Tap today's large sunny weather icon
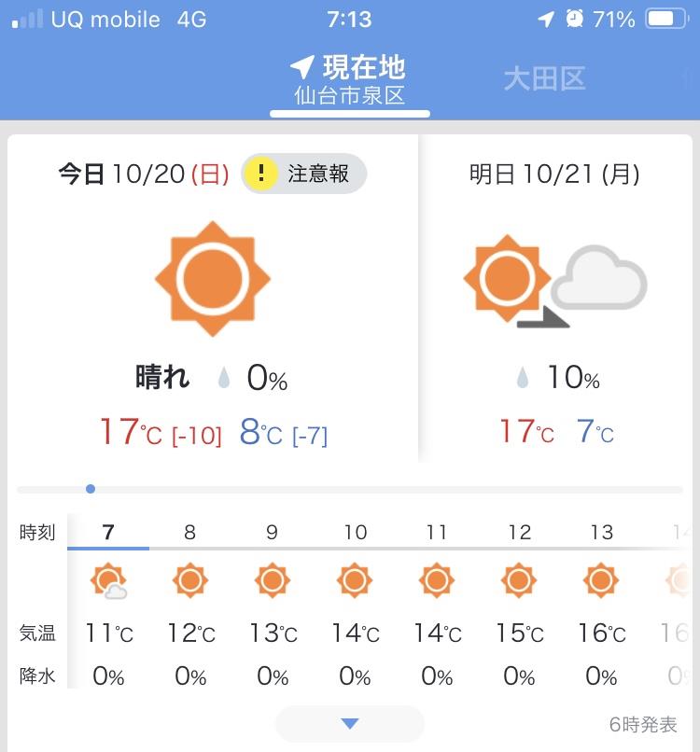 click(x=213, y=279)
